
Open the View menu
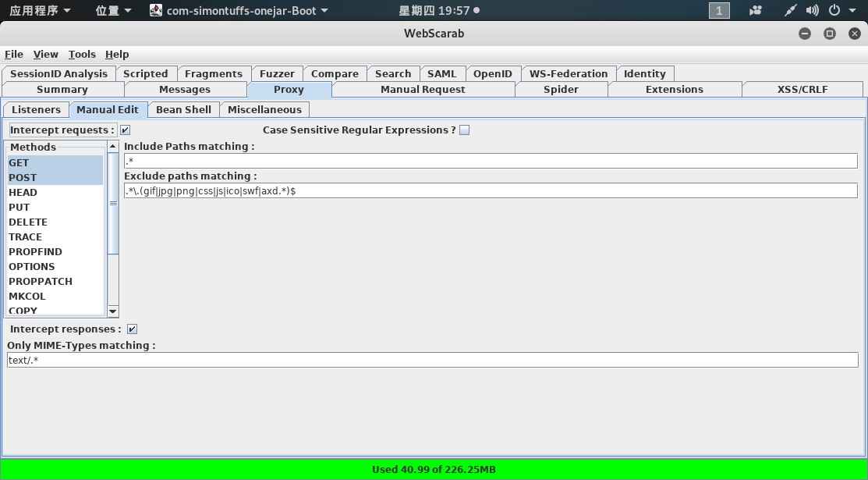[45, 55]
